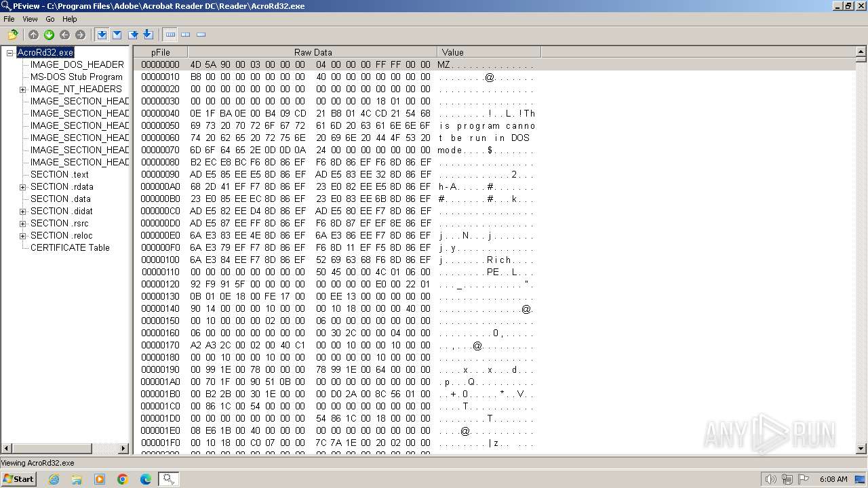Click hex view vertical scrollbar thumb
868x488 pixels.
click(x=862, y=60)
